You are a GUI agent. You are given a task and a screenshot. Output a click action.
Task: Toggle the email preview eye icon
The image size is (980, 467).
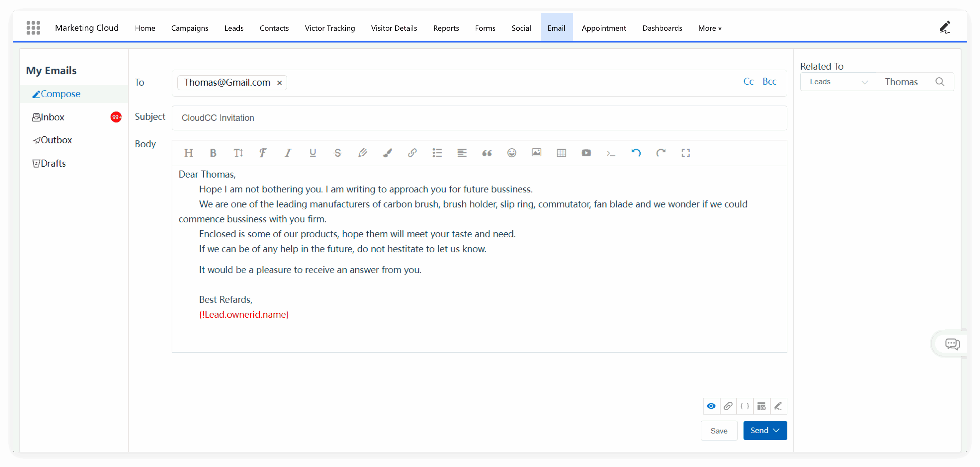(711, 406)
